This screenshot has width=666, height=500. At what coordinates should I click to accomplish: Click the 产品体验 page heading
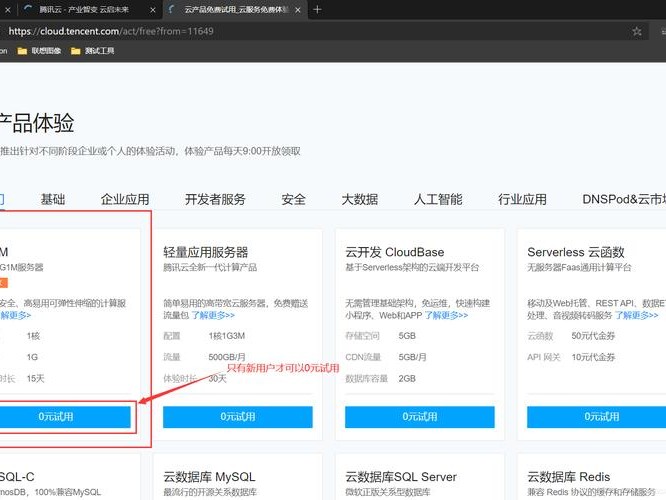pyautogui.click(x=37, y=123)
